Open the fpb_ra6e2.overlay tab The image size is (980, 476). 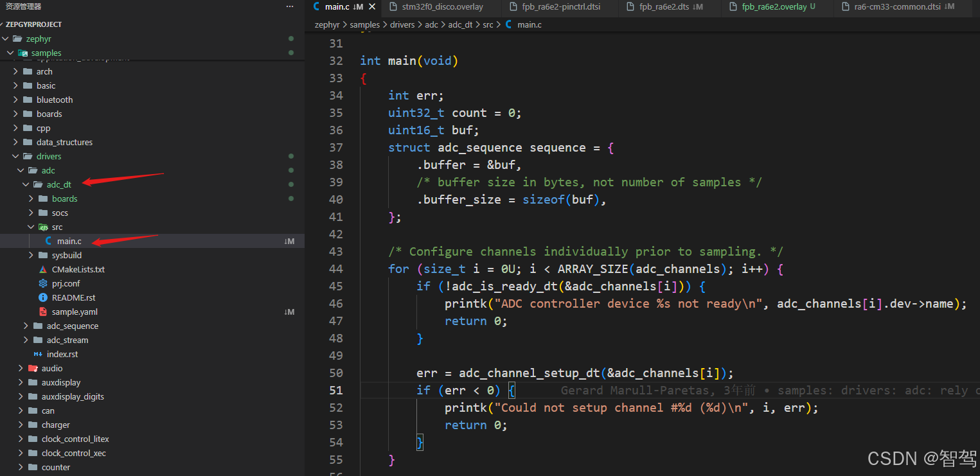[772, 7]
